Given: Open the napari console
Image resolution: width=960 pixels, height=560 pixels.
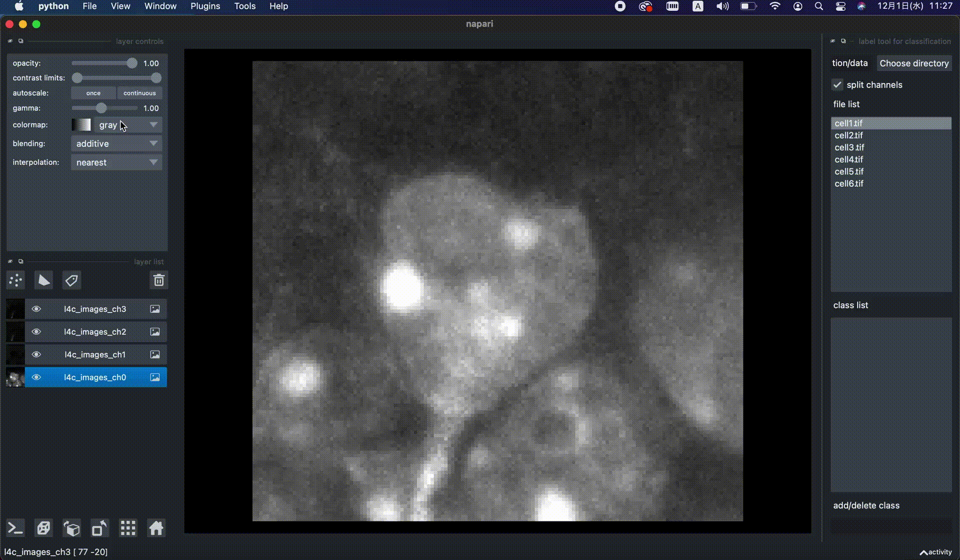Looking at the screenshot, I should pyautogui.click(x=15, y=528).
